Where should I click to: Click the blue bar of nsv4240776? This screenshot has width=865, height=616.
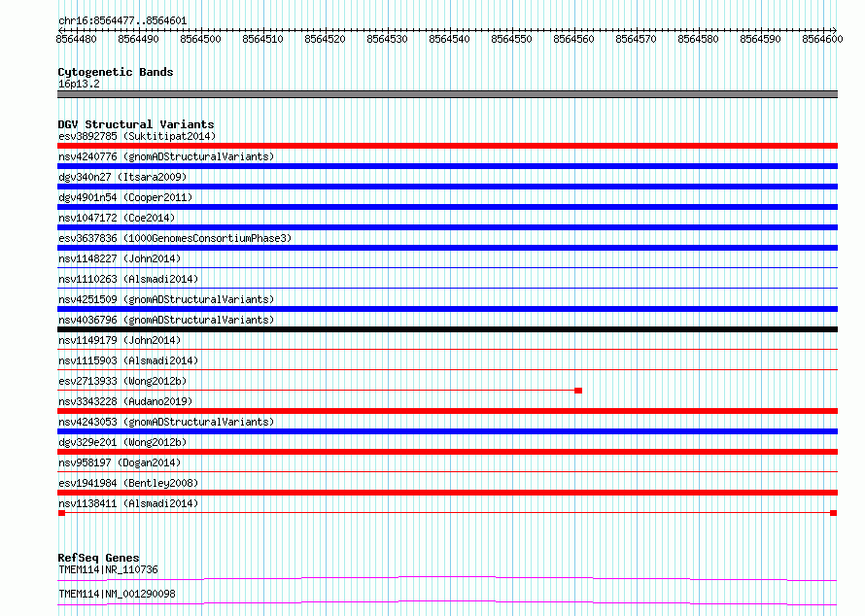447,166
